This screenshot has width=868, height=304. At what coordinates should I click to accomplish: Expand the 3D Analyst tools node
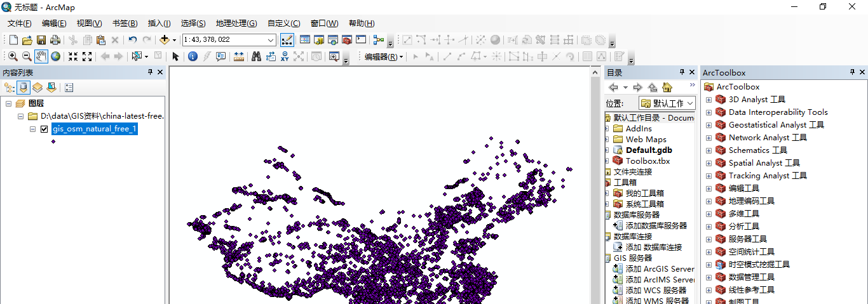coord(709,100)
